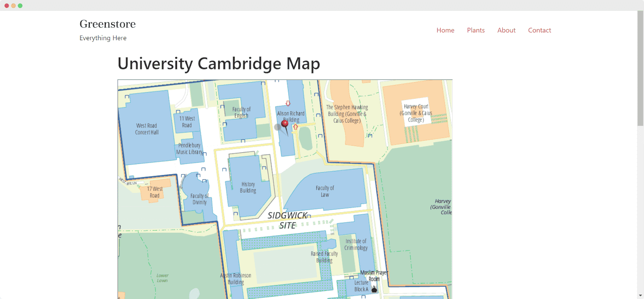Select the Faculty of Law building
The image size is (644, 299).
[325, 191]
